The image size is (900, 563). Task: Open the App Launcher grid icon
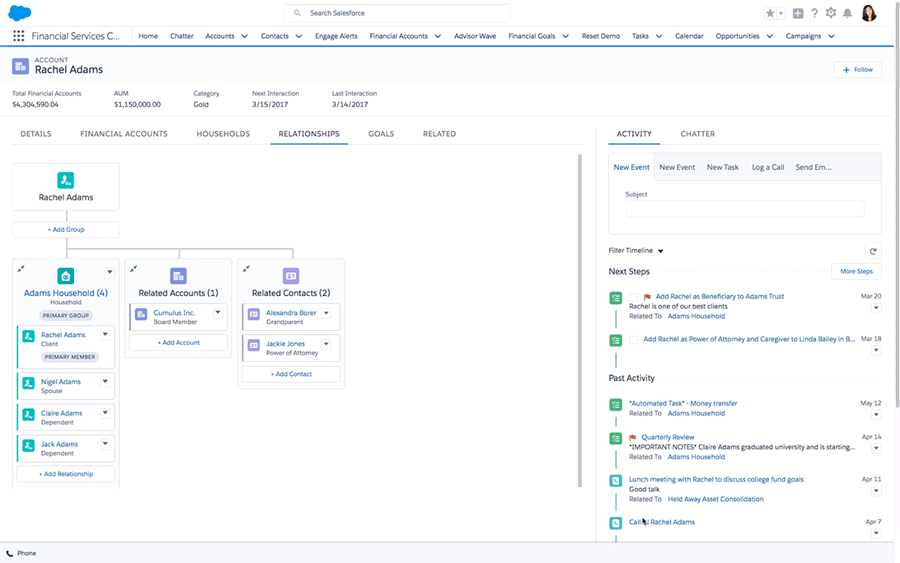point(18,36)
